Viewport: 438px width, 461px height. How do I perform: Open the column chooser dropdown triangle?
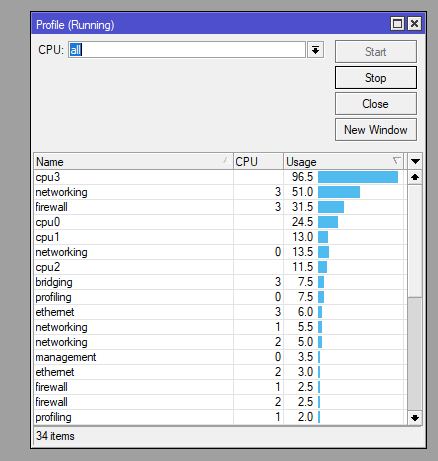[415, 162]
